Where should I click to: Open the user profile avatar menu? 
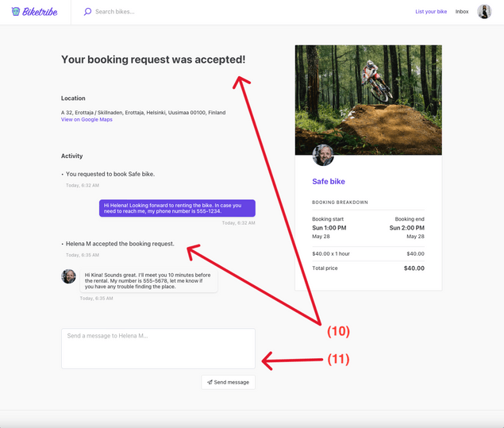point(484,12)
